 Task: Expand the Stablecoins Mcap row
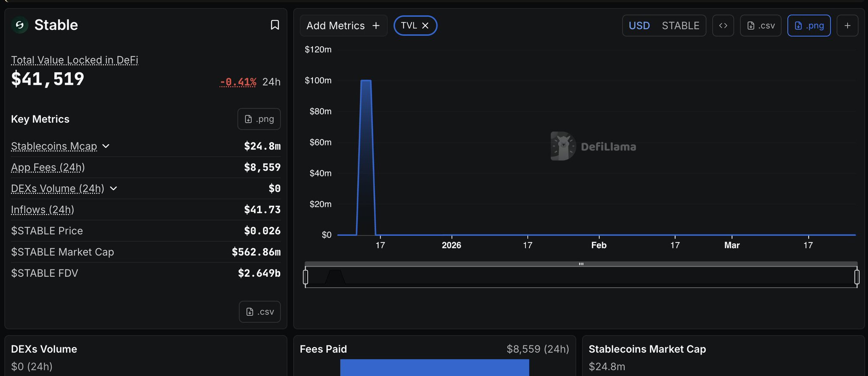point(106,146)
